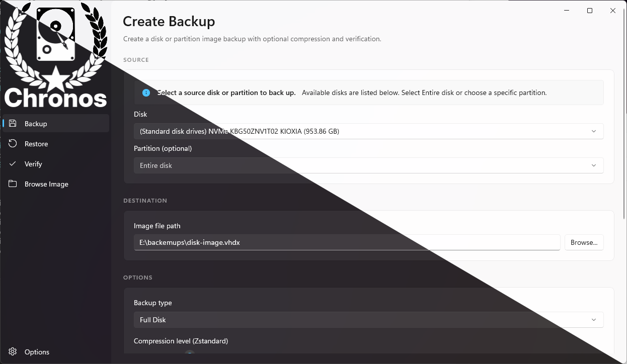This screenshot has width=627, height=364.
Task: Click the compression level slider handle
Action: click(x=190, y=354)
